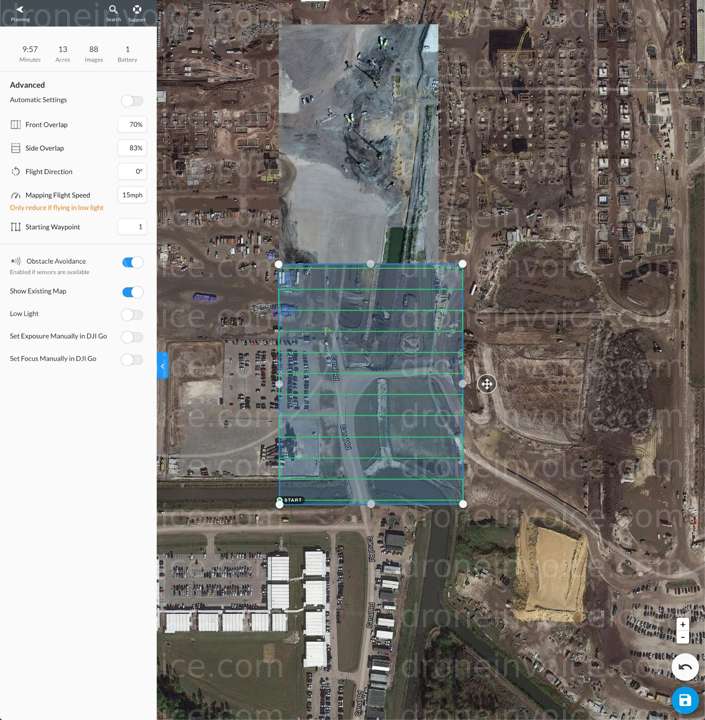The width and height of the screenshot is (705, 720).
Task: Toggle Set Exposure Manually in DJI Go
Action: [x=132, y=337]
